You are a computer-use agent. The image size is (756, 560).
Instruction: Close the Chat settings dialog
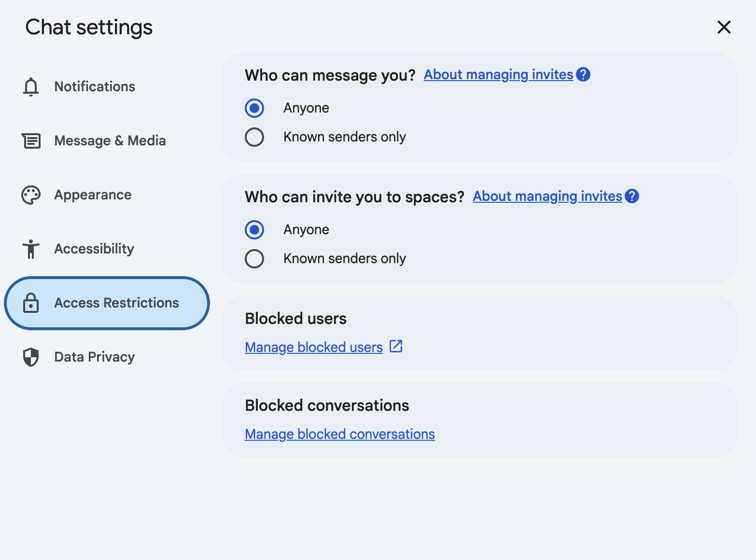pyautogui.click(x=724, y=27)
